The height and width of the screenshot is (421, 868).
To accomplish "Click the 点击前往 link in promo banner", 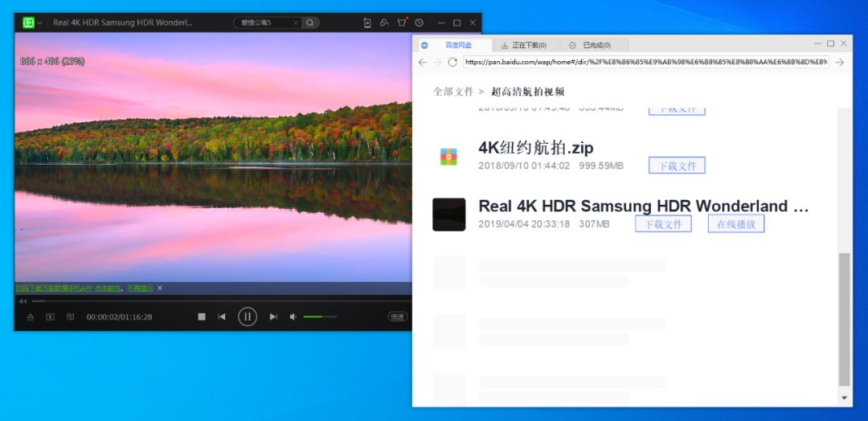I will click(109, 288).
